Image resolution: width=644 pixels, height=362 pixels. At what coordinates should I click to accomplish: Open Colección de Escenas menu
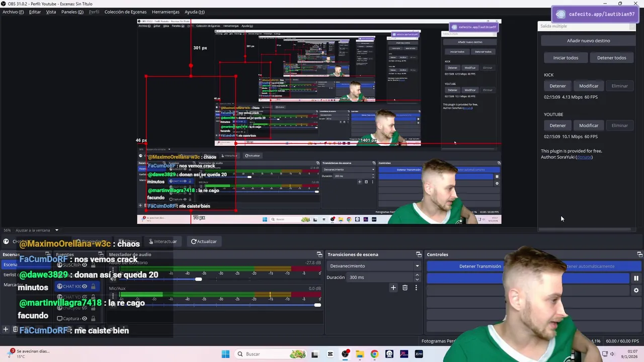tap(126, 12)
